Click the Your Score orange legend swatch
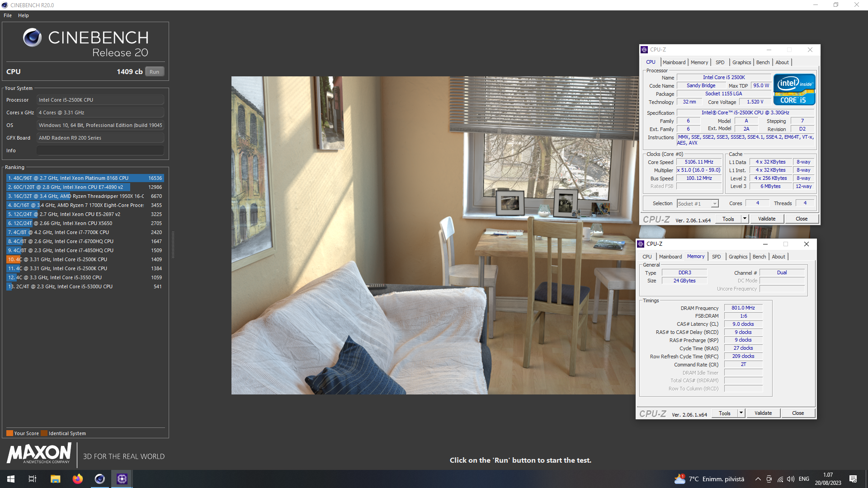868x488 pixels. point(9,433)
